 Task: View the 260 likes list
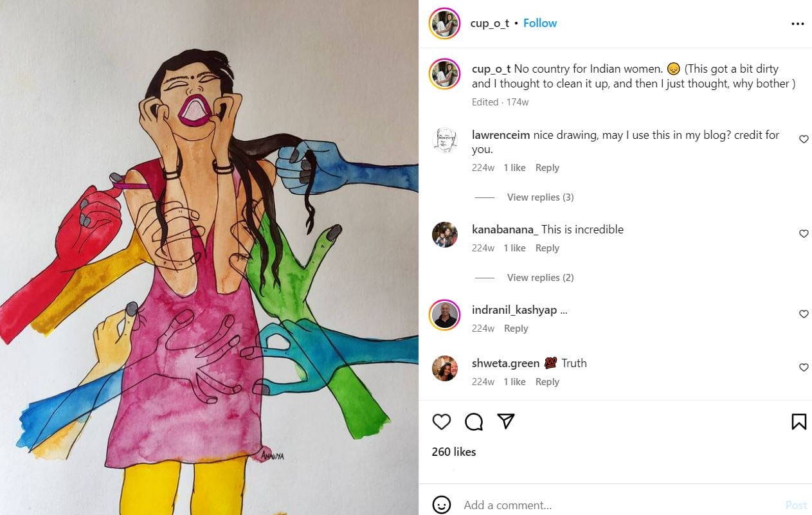[x=454, y=452]
